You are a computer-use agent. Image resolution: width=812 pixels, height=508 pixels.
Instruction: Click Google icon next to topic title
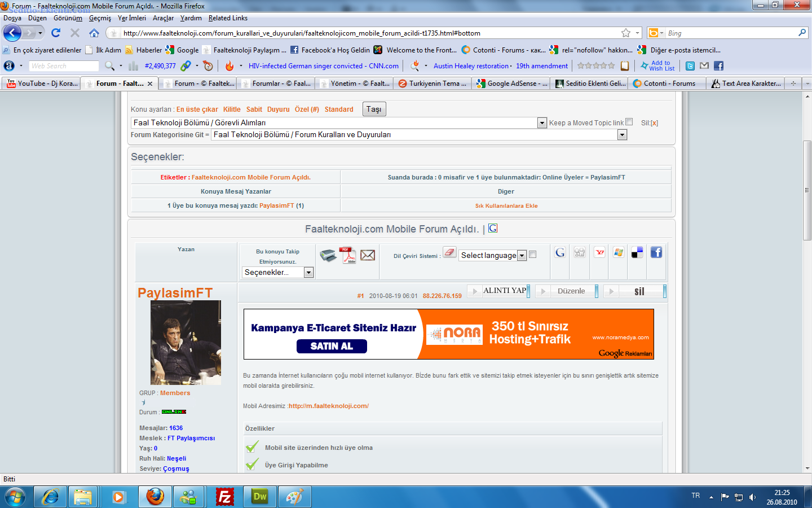tap(493, 228)
